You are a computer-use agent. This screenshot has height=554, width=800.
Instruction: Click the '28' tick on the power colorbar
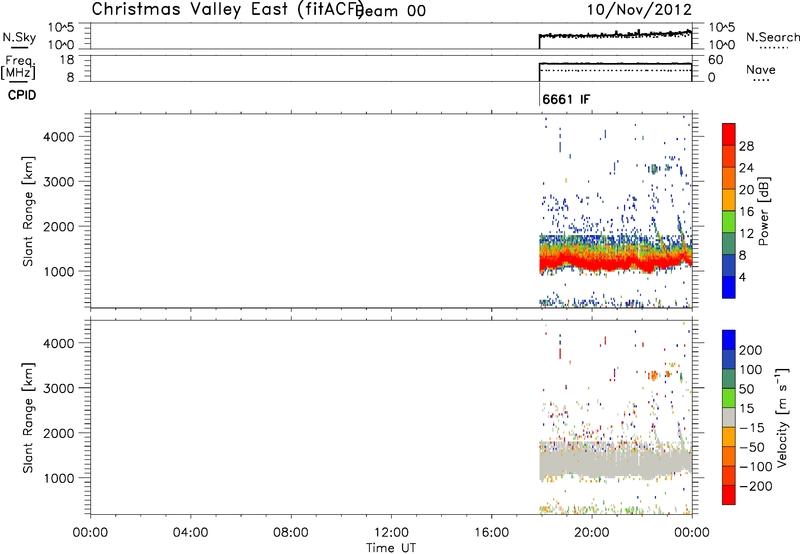pyautogui.click(x=746, y=146)
